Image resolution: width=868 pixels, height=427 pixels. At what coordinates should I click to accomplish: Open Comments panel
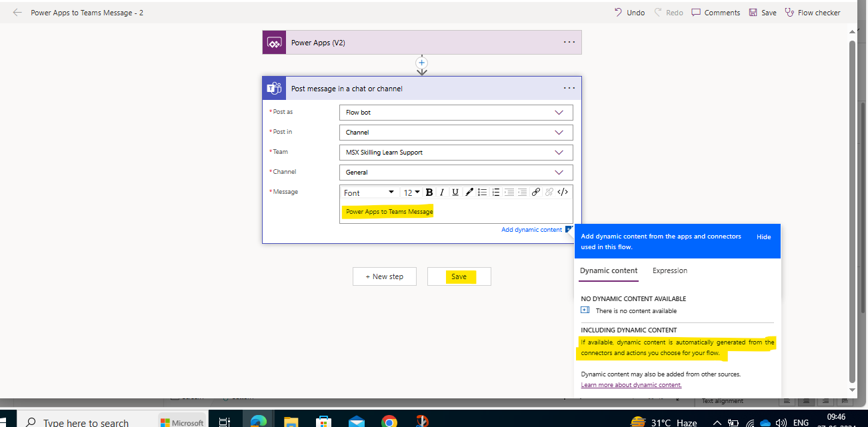(715, 13)
